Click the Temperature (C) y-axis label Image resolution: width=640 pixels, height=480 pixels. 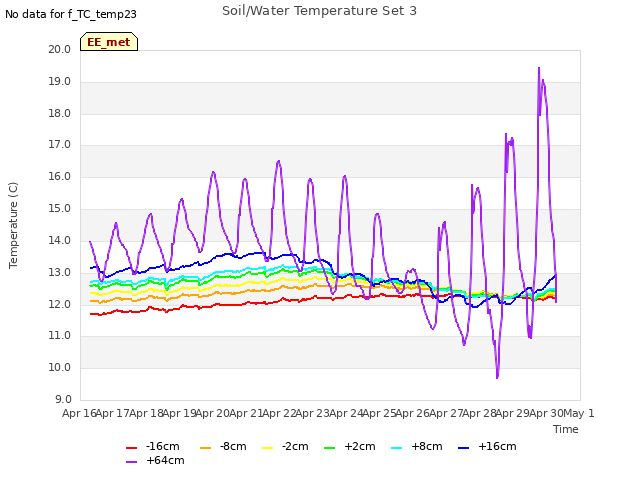[x=13, y=225]
